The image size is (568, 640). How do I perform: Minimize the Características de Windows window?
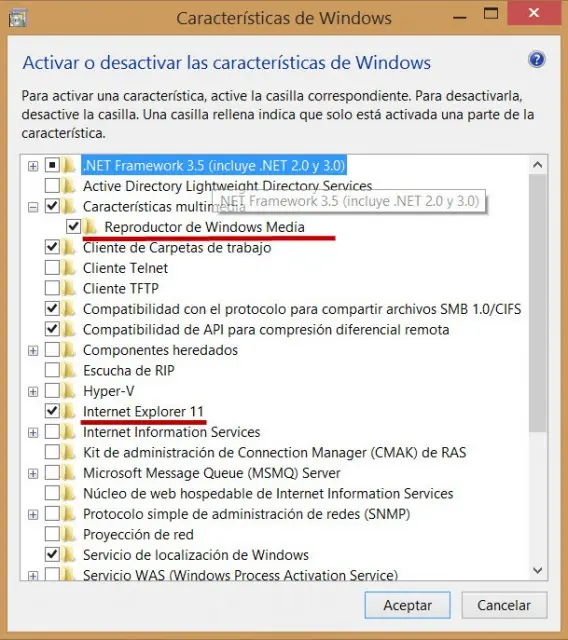click(x=460, y=17)
